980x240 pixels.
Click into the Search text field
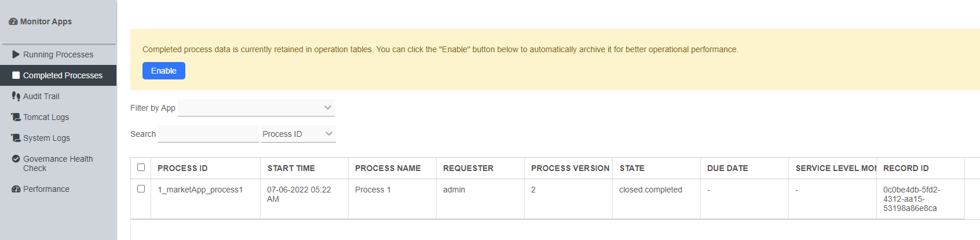[x=209, y=134]
